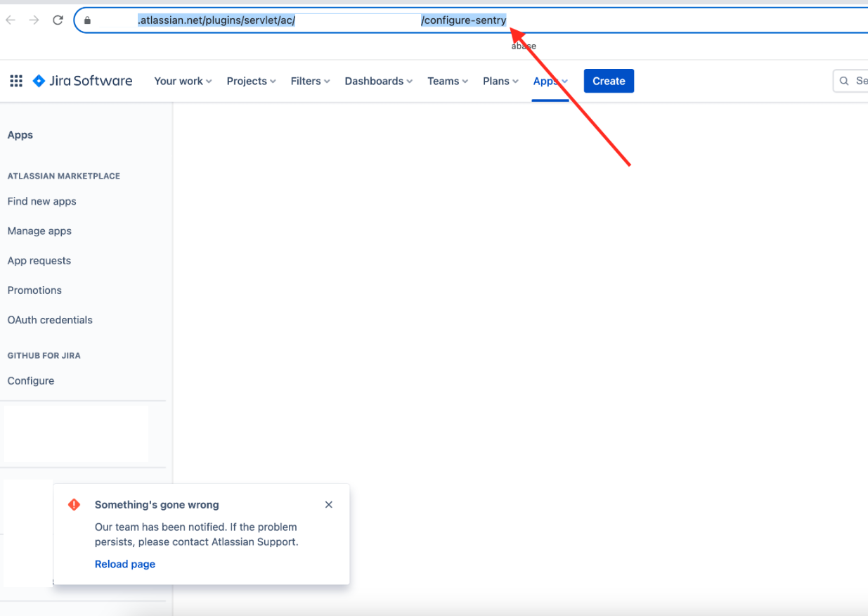
Task: Reload the page with the browser refresh icon
Action: 58,20
